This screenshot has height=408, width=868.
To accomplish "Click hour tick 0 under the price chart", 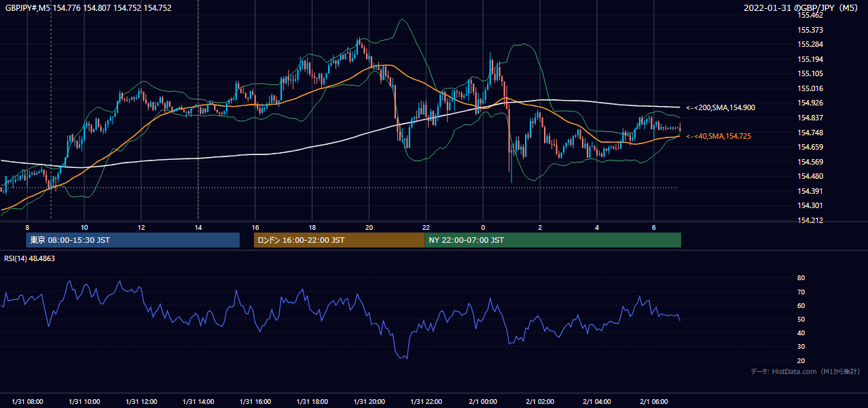I will (483, 227).
